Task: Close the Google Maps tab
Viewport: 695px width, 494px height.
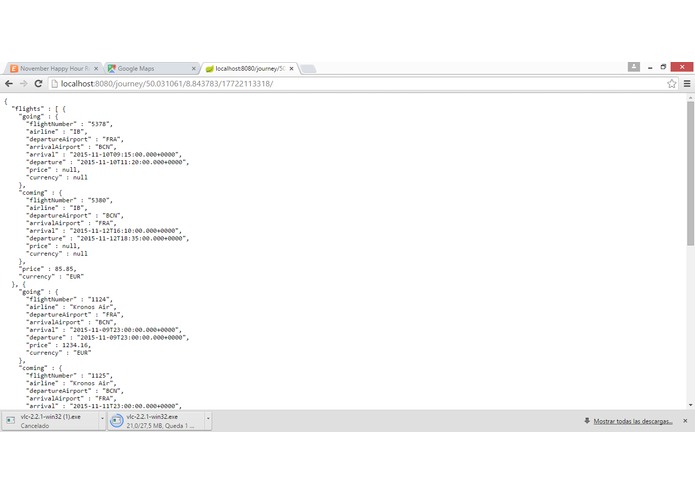Action: (x=194, y=69)
